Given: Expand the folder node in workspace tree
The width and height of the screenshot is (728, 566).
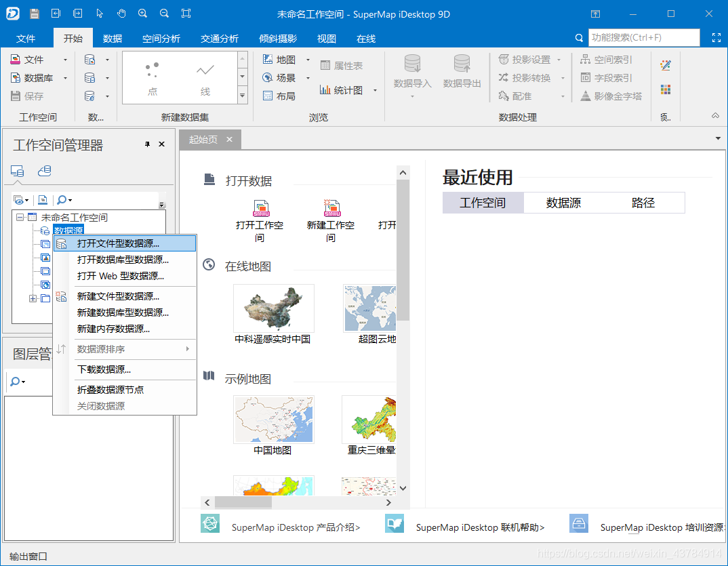Looking at the screenshot, I should [x=33, y=298].
